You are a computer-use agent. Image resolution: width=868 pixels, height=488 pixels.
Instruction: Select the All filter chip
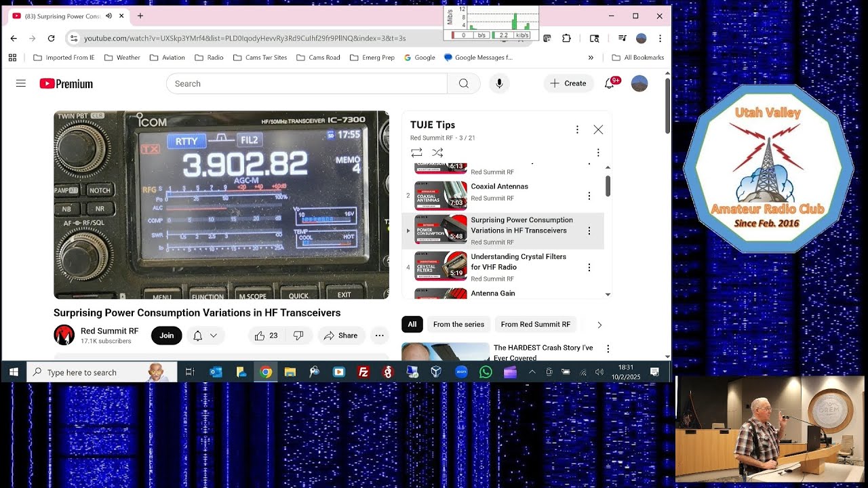[x=412, y=325]
